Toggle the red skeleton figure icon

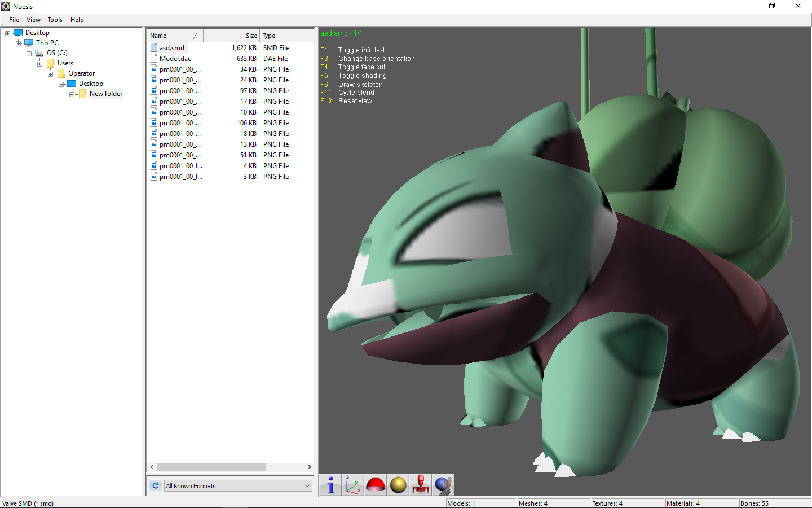click(421, 485)
